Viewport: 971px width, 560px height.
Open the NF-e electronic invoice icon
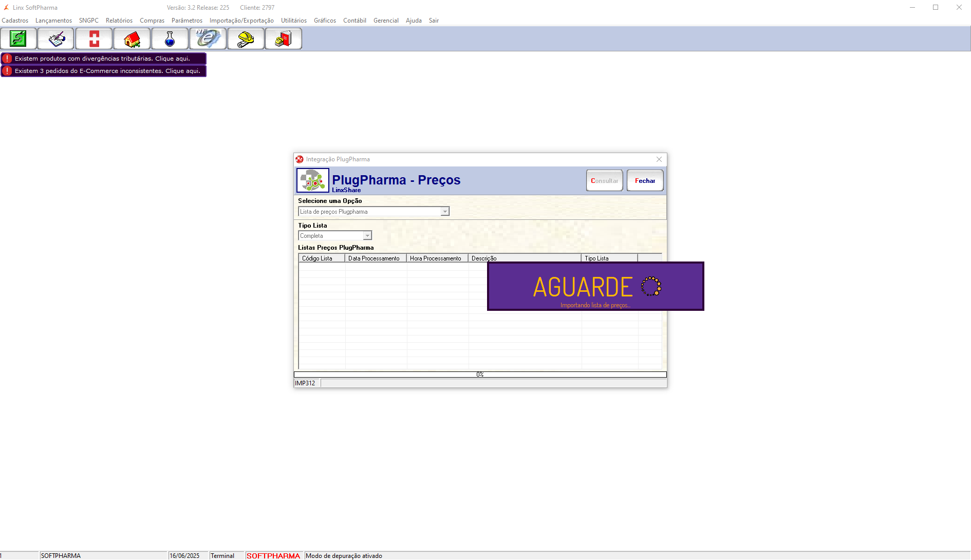[x=208, y=39]
